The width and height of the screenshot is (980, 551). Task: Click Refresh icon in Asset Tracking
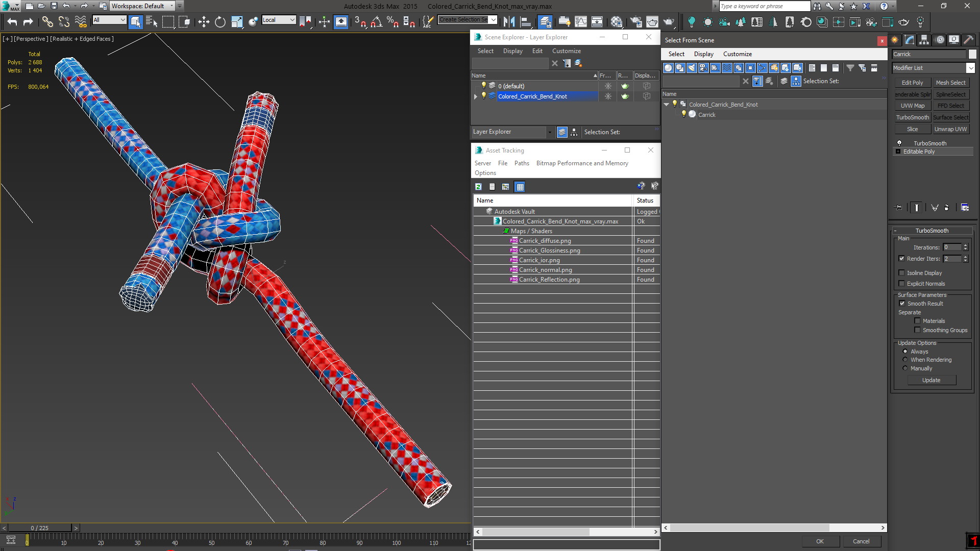(478, 187)
